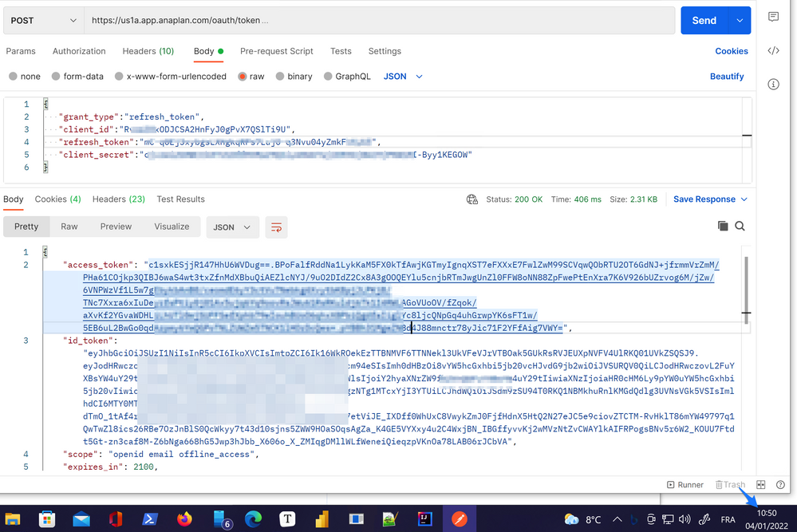This screenshot has height=532, width=797.
Task: Search within the response body
Action: coord(740,226)
